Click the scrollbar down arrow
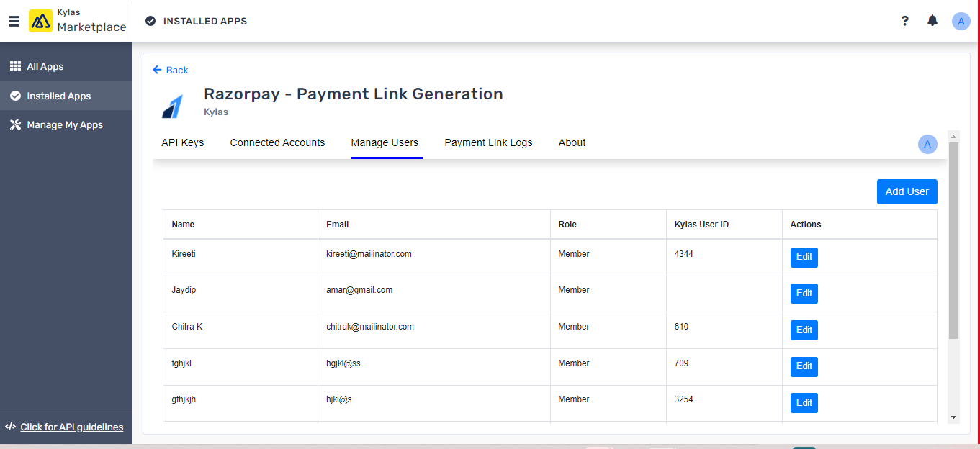The image size is (980, 449). point(953,417)
